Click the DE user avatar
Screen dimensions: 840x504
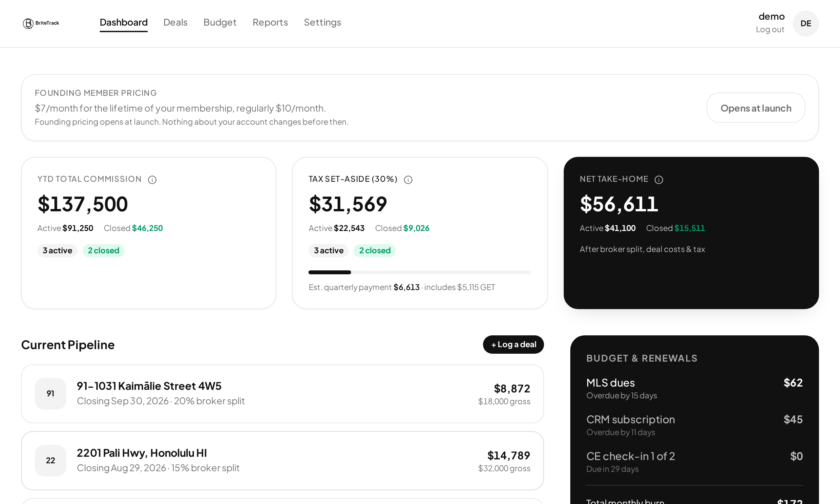tap(806, 23)
